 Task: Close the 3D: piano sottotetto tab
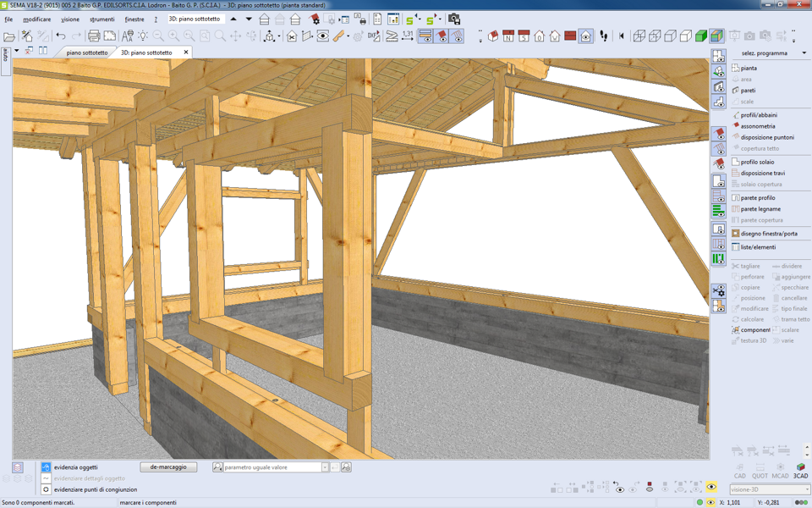pos(186,52)
